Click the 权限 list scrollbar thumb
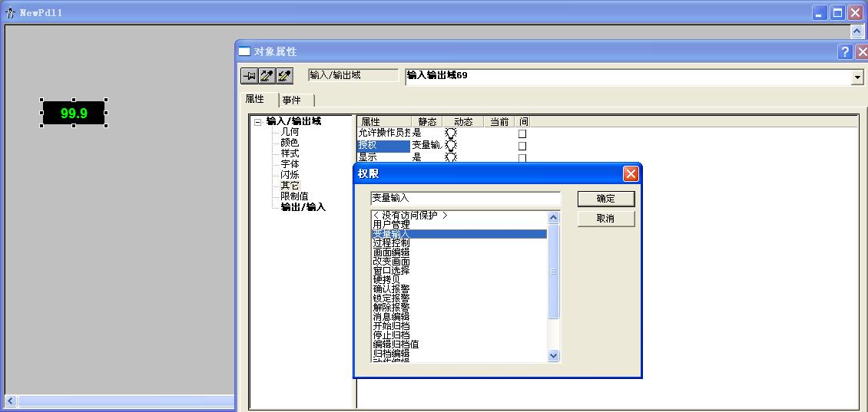This screenshot has height=412, width=868. pyautogui.click(x=554, y=271)
